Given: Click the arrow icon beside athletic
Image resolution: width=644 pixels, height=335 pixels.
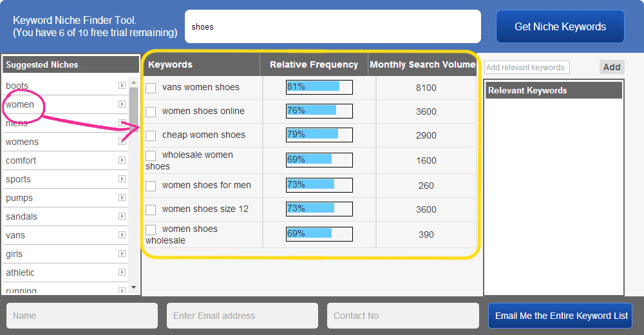Looking at the screenshot, I should click(122, 272).
